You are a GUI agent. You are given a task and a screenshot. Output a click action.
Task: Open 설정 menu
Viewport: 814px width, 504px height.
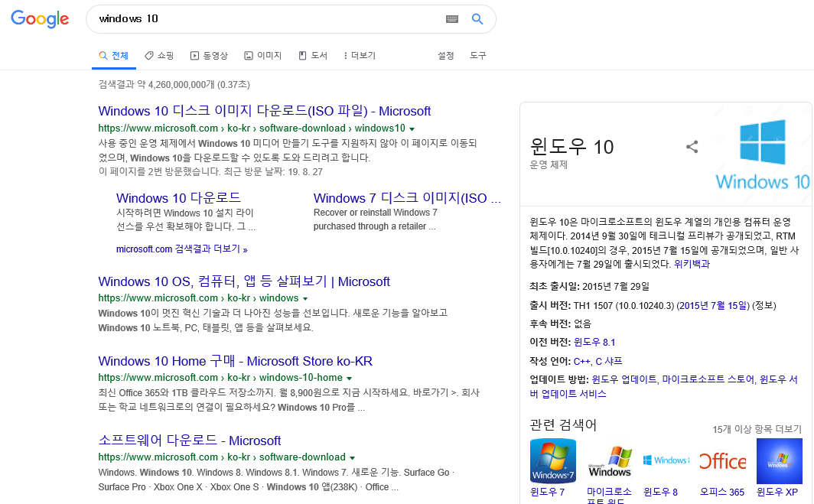point(445,56)
